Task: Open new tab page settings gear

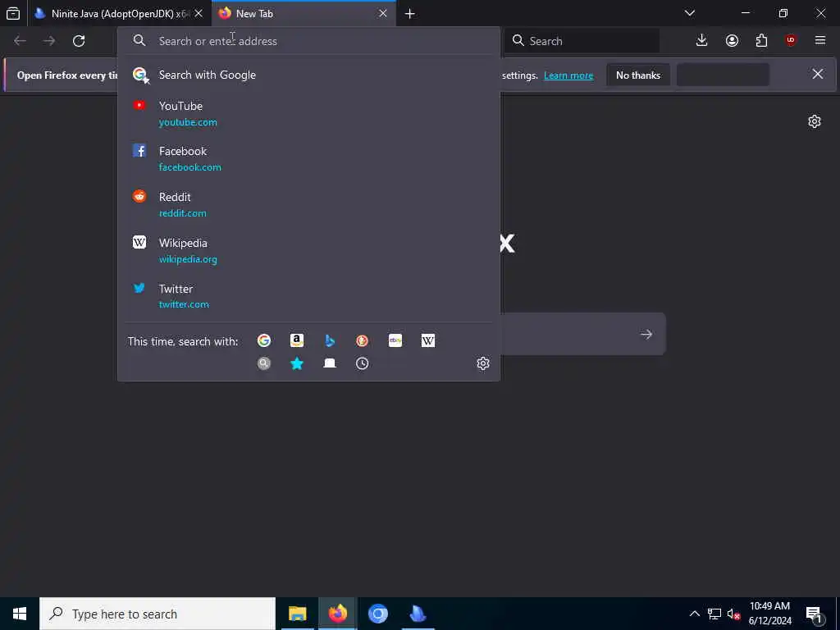Action: (x=815, y=121)
